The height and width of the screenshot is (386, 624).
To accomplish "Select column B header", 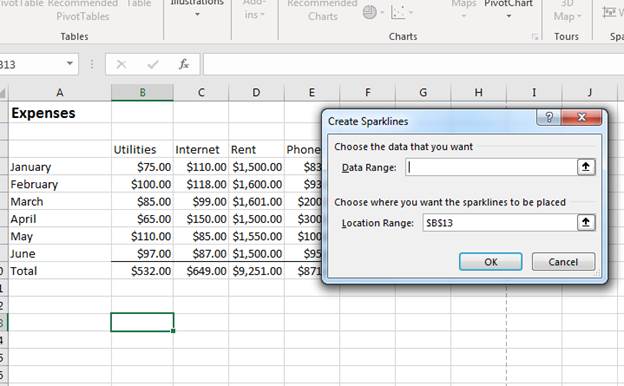I will (142, 92).
